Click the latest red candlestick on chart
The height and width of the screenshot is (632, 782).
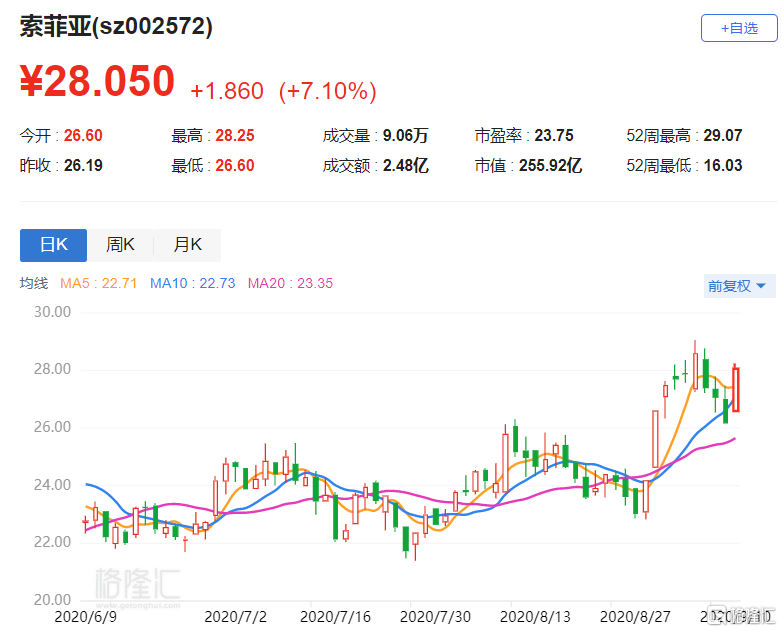click(x=736, y=390)
